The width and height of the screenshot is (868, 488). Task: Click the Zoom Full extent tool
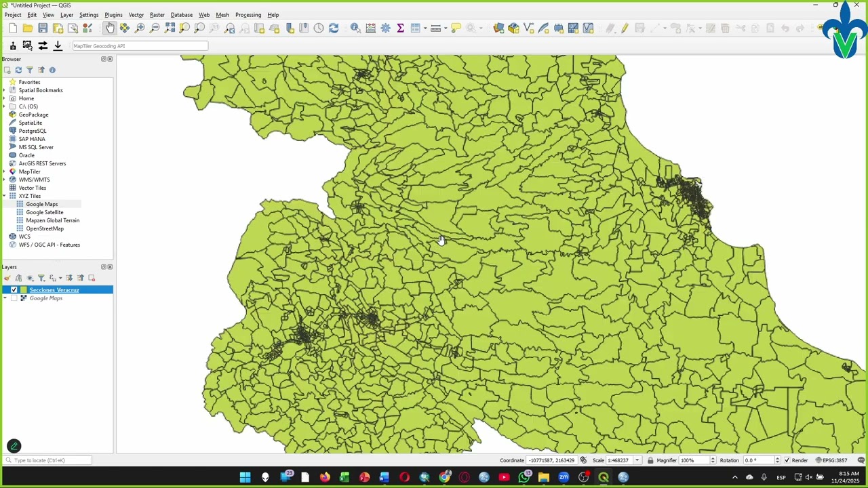click(x=170, y=28)
